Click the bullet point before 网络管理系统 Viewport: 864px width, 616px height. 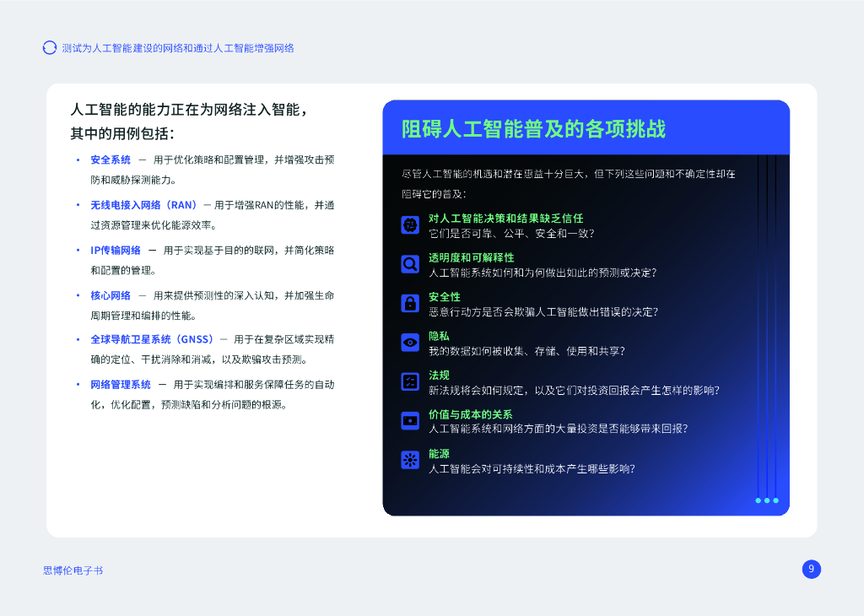coord(79,384)
